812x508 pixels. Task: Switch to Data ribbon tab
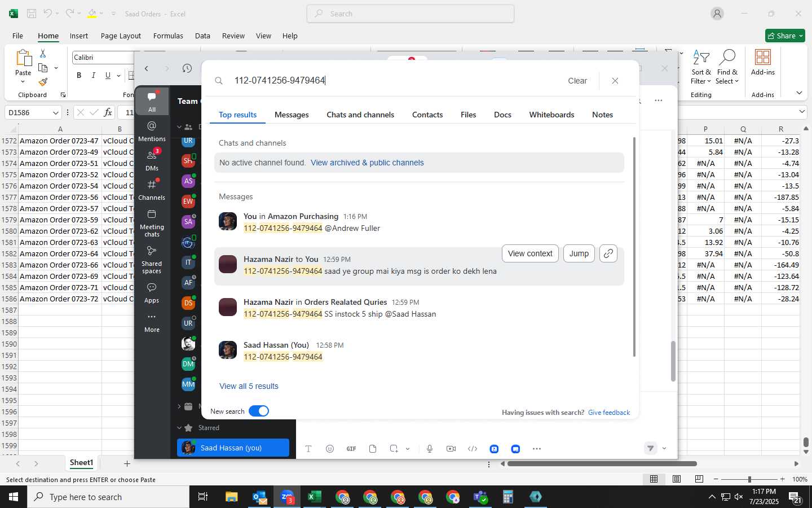point(202,36)
